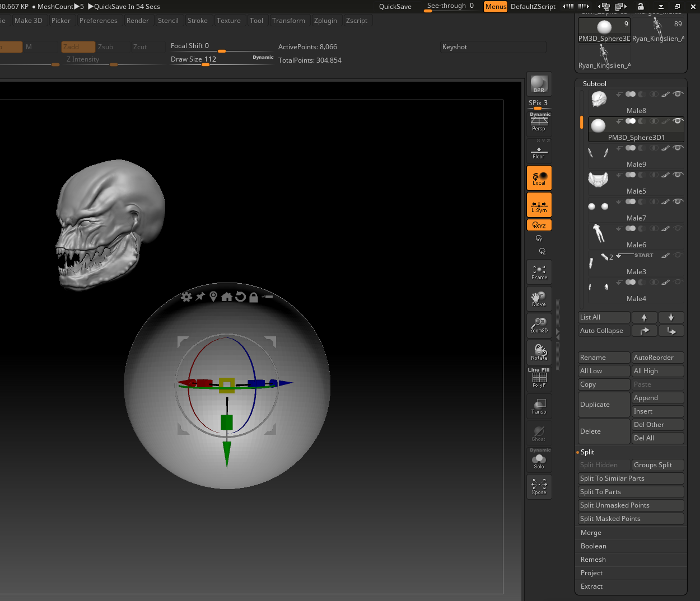Click the BPR render icon

[539, 84]
